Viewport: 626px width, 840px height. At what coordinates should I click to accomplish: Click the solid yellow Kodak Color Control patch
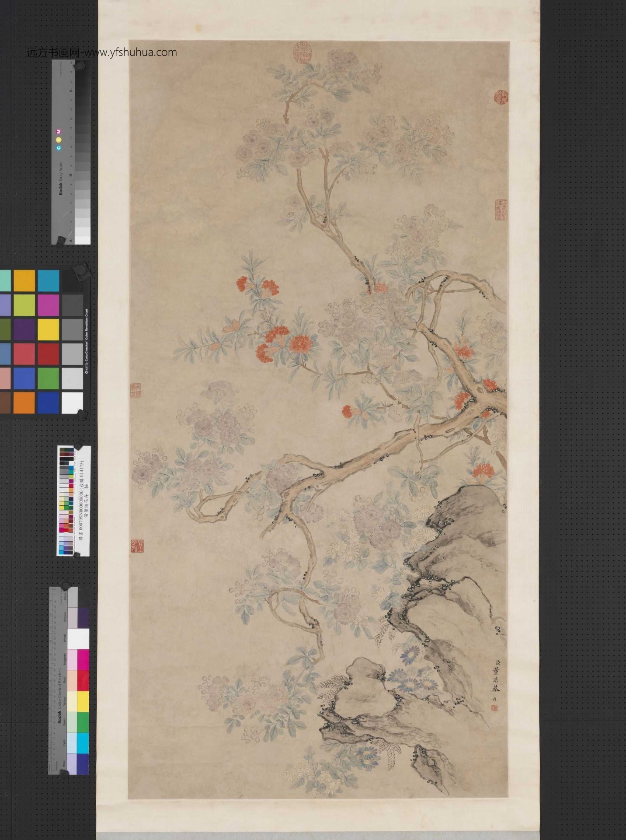pyautogui.click(x=83, y=701)
